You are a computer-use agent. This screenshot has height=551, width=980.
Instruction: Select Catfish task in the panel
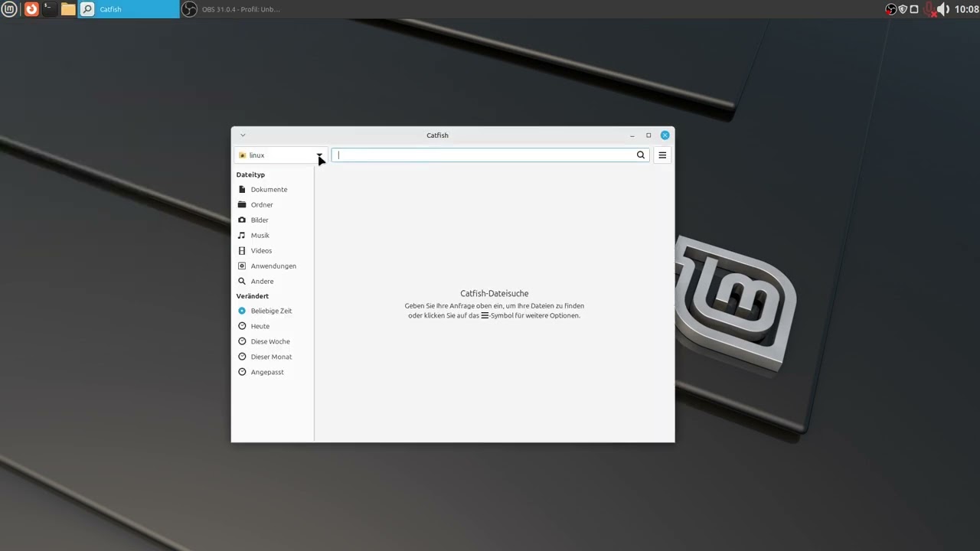click(129, 9)
